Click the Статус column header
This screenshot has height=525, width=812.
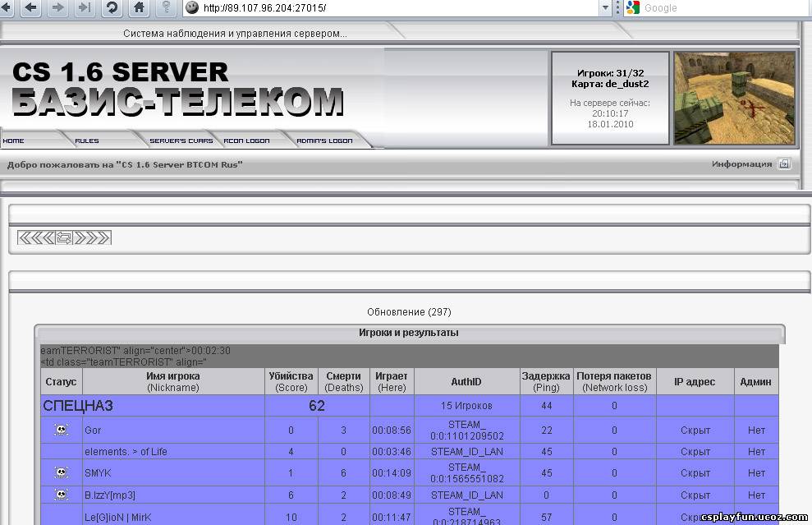pyautogui.click(x=61, y=381)
